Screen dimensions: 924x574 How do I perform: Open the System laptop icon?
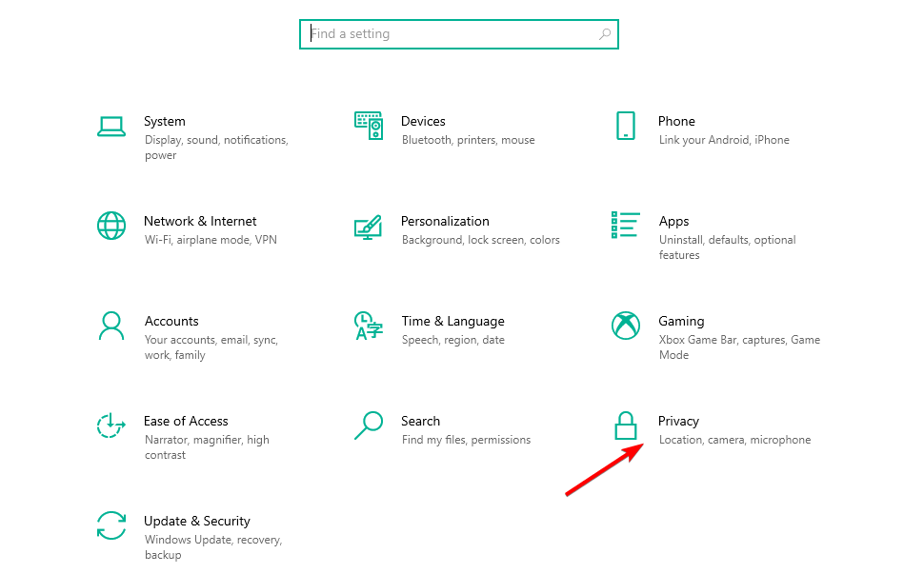tap(110, 127)
